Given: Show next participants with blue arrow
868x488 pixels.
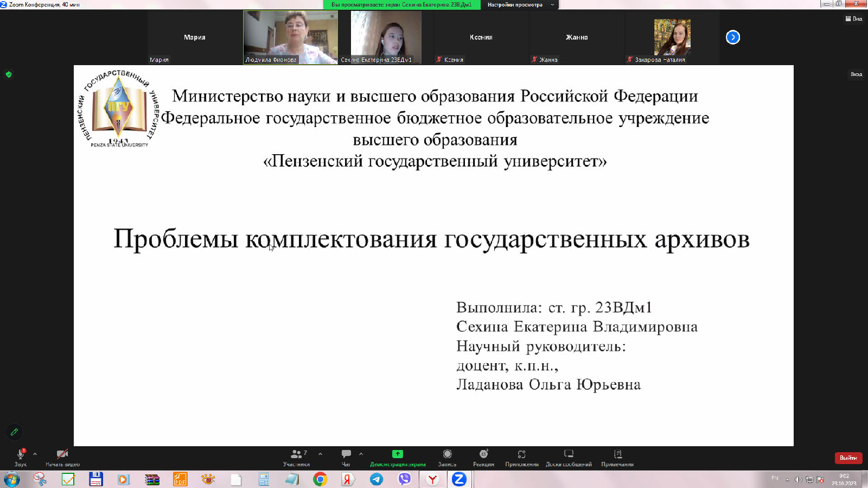Looking at the screenshot, I should 733,37.
